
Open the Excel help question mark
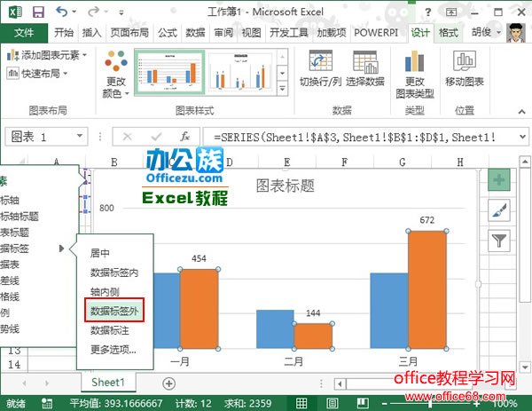(x=428, y=12)
